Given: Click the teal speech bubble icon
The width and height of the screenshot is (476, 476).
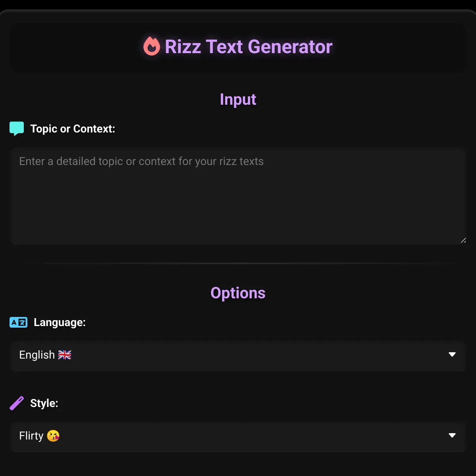Looking at the screenshot, I should [x=17, y=128].
